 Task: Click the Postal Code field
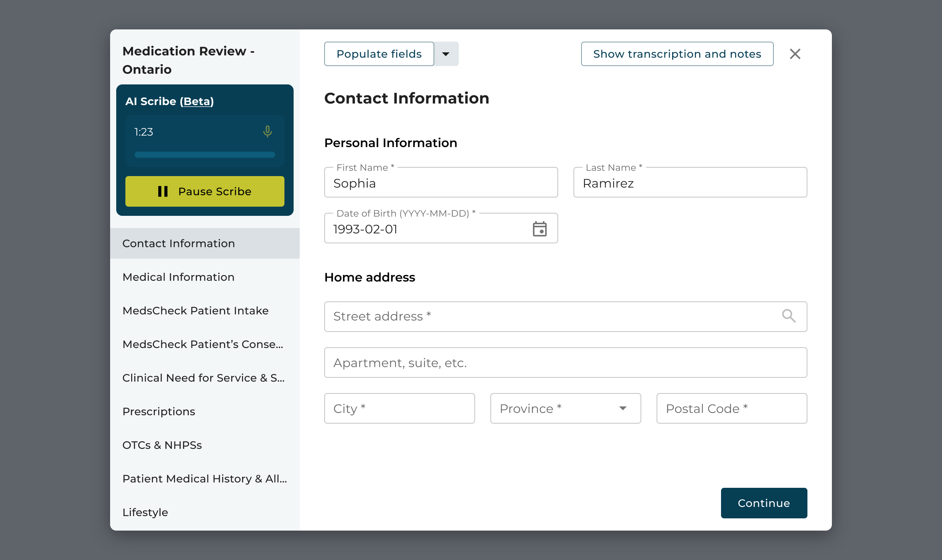(x=732, y=408)
